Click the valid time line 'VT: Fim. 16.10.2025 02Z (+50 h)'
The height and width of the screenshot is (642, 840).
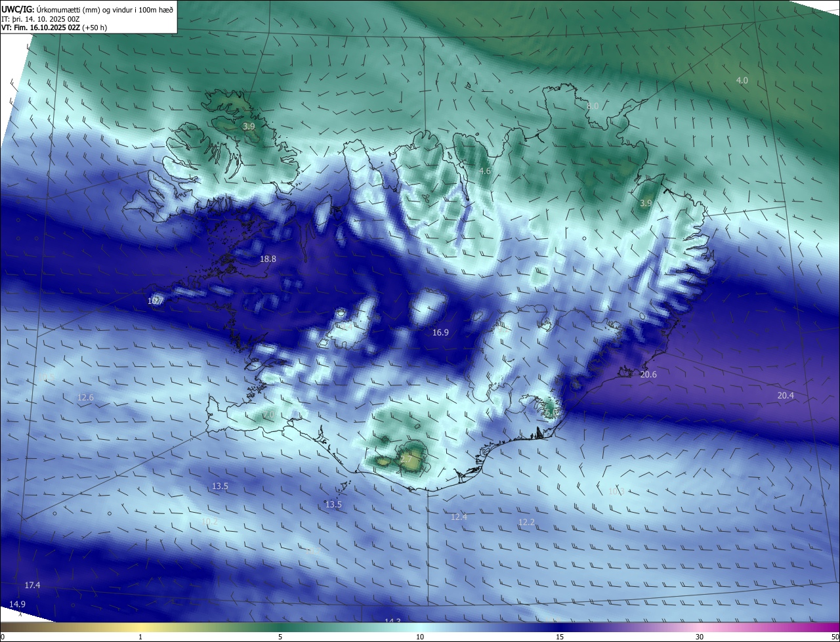coord(54,28)
